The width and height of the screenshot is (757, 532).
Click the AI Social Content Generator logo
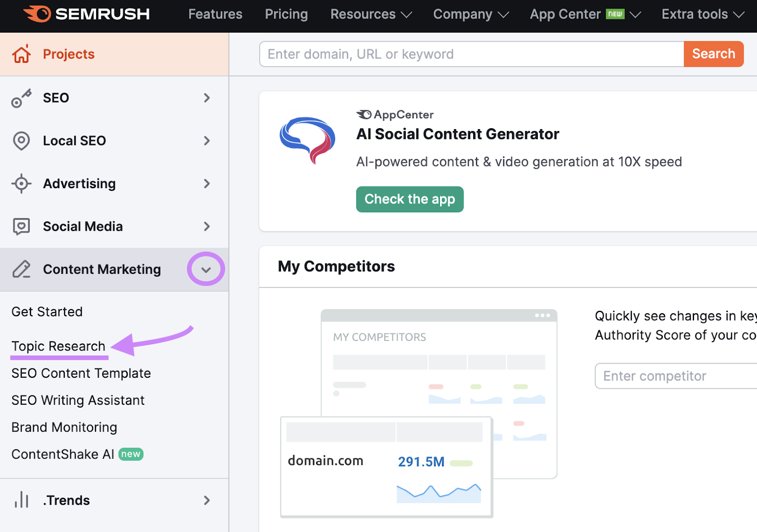tap(308, 140)
